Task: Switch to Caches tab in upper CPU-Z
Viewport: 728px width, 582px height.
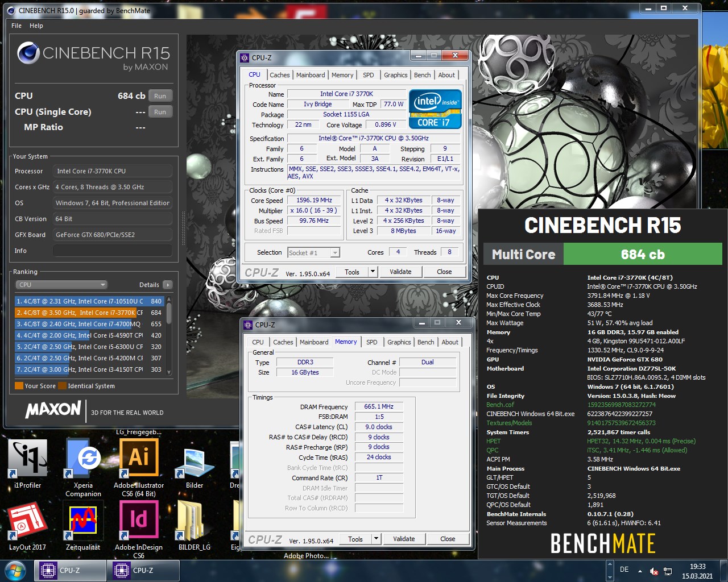Action: [x=280, y=75]
